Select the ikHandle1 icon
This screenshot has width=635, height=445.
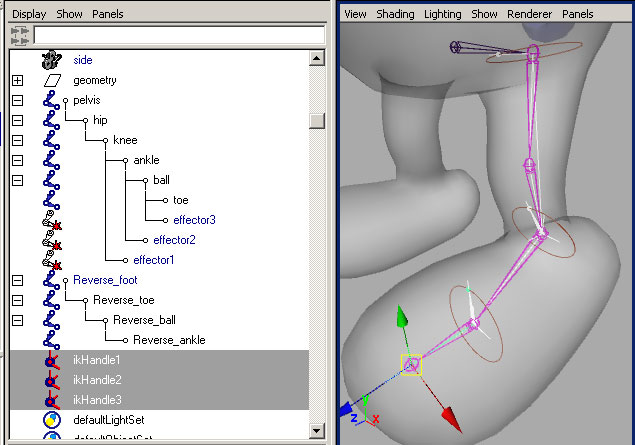52,360
